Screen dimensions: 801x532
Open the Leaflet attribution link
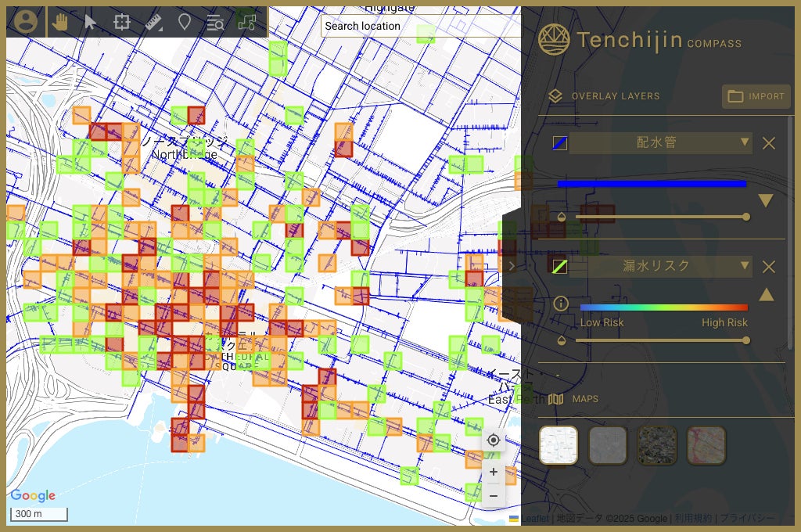535,519
